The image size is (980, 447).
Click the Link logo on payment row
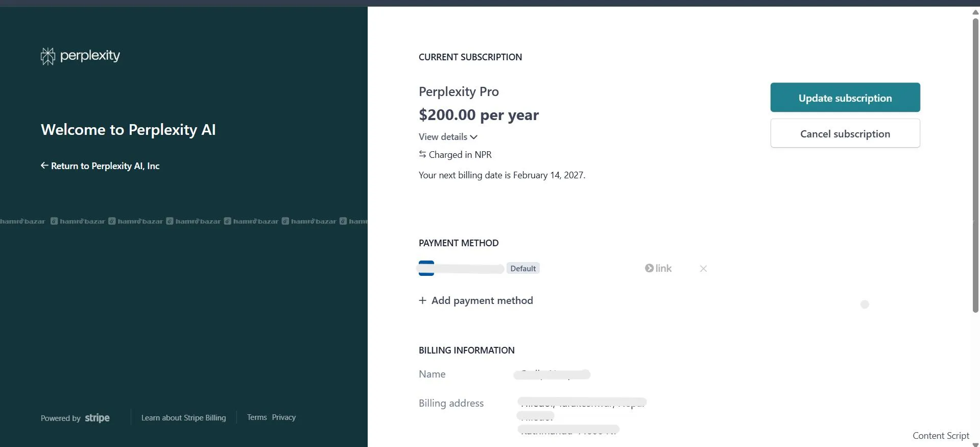click(658, 268)
